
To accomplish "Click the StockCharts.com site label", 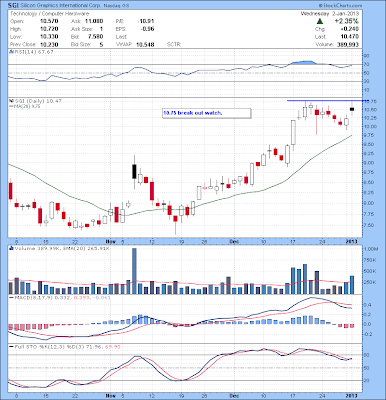I will point(340,6).
